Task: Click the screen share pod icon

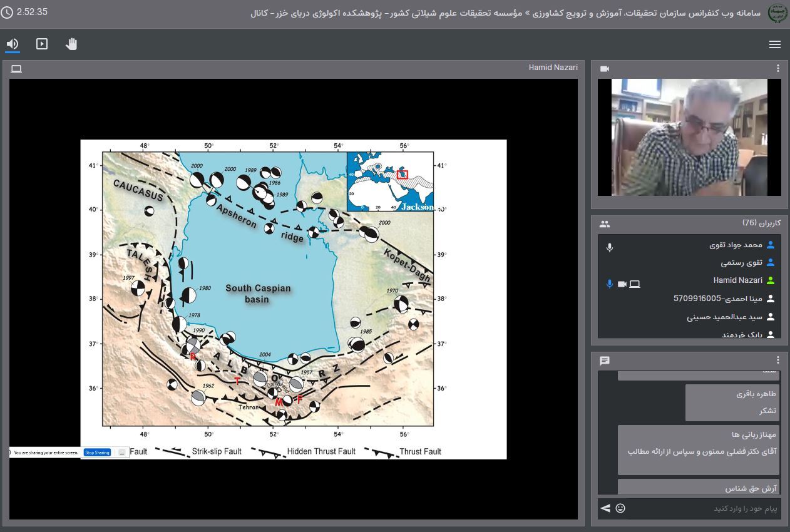Action: (x=16, y=69)
